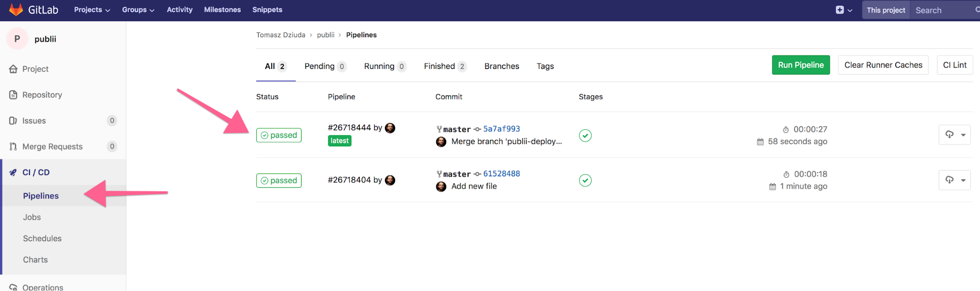Screen dimensions: 980x291
Task: Select the Branches tab
Action: click(502, 66)
